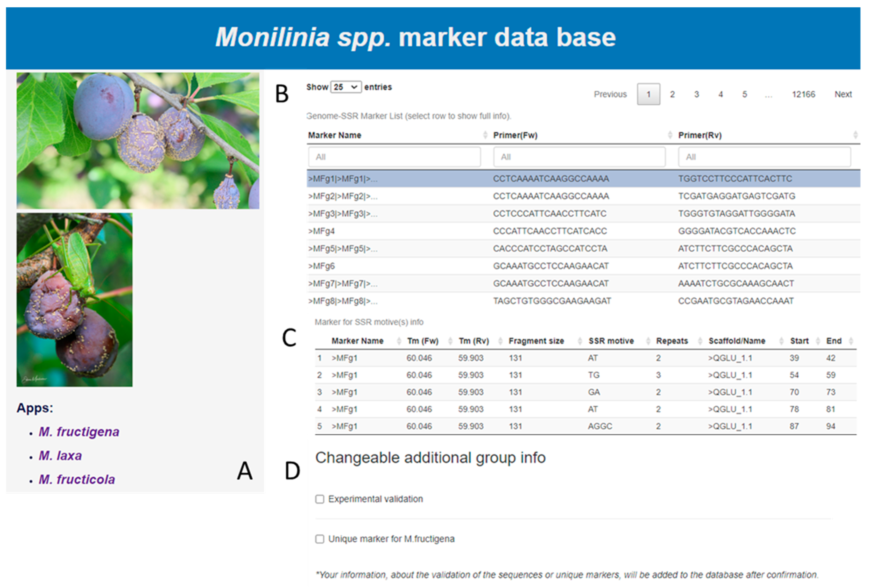869x588 pixels.
Task: Sort table by Marker Name arrows icon
Action: (485, 135)
